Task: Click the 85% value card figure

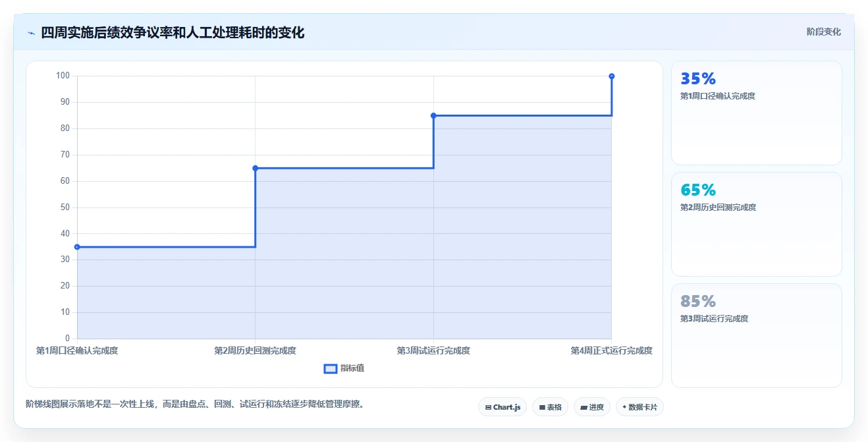Action: (698, 302)
